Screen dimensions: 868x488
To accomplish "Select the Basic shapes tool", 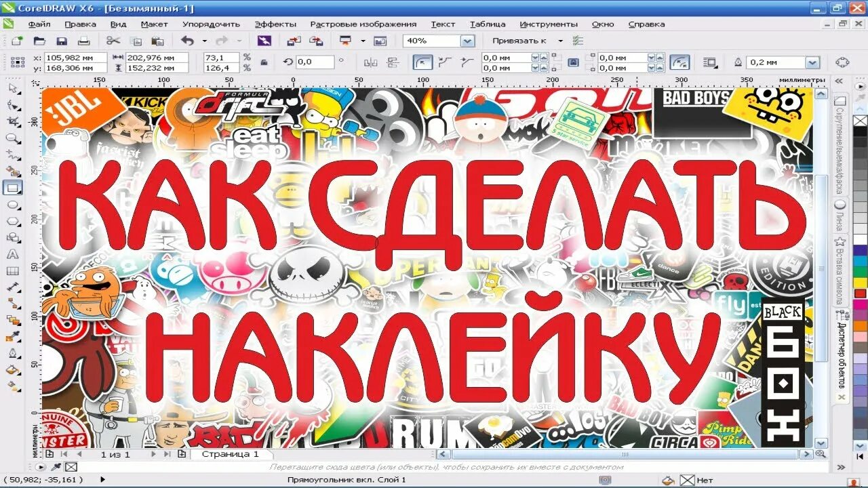I will coord(13,238).
